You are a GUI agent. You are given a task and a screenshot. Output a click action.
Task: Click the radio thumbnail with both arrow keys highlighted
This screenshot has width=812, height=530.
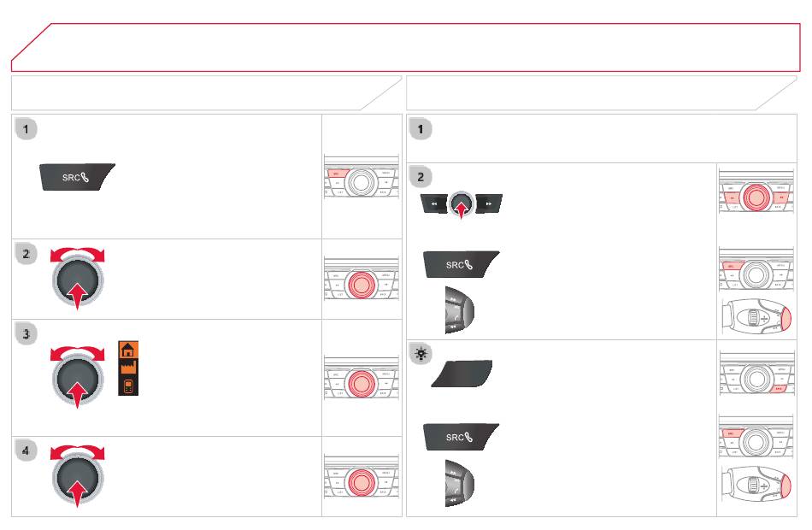tap(756, 191)
